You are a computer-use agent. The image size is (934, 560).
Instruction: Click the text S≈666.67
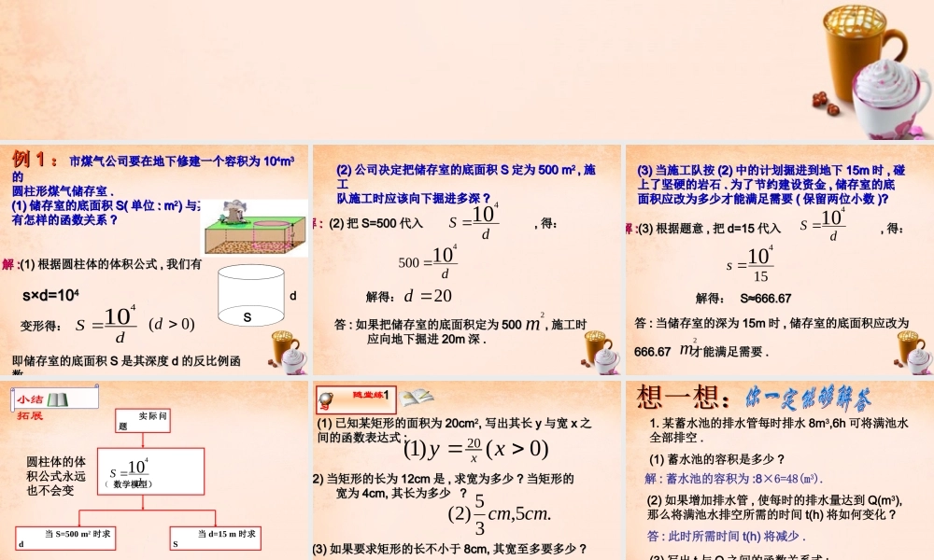766,298
